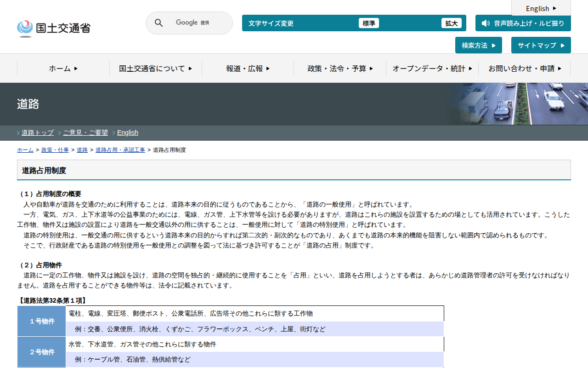Screen dimensions: 588x368
Task: Set text size to 標準
Action: pos(368,23)
